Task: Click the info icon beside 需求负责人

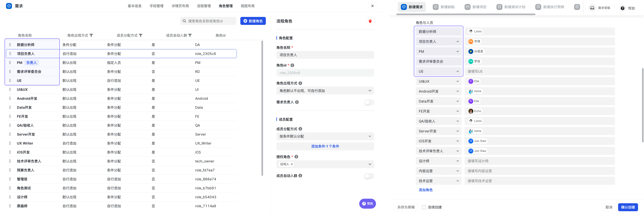Action: (297, 102)
